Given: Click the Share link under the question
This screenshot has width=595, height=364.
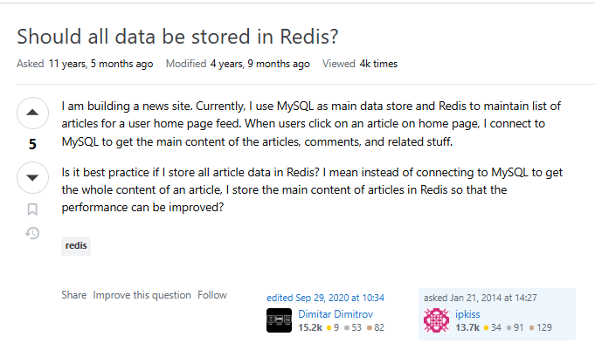Looking at the screenshot, I should click(x=74, y=295).
